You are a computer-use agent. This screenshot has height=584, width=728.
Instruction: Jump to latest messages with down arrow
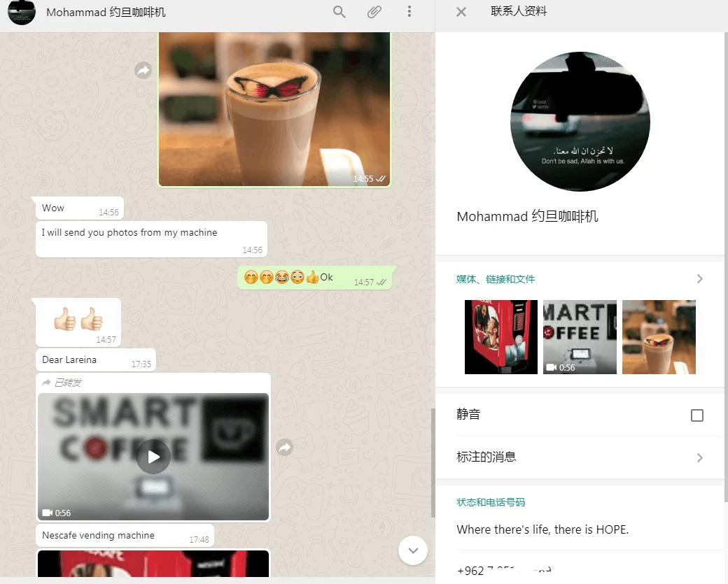[413, 550]
